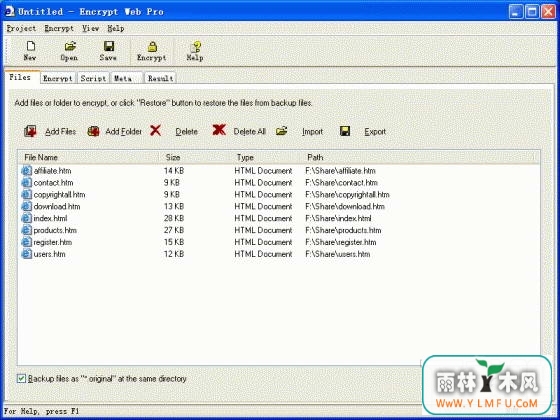This screenshot has height=420, width=560.
Task: Click the Delete All icon
Action: [x=219, y=130]
